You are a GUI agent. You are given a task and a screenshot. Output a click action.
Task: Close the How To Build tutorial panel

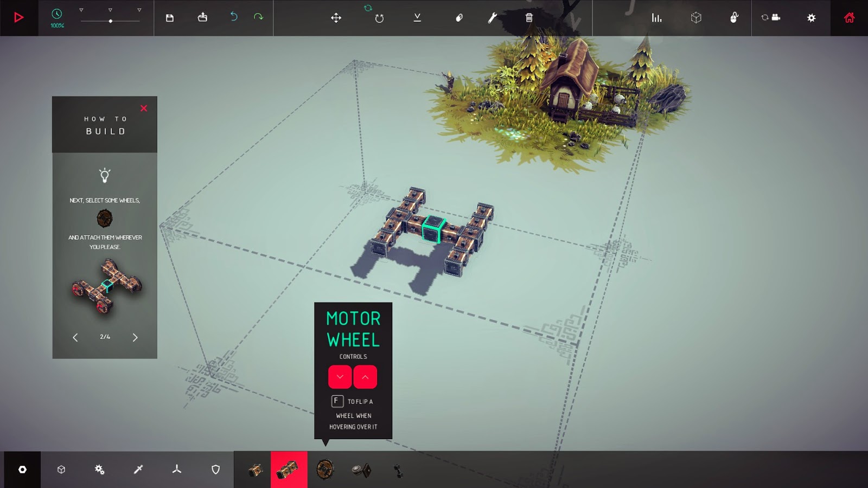(144, 108)
